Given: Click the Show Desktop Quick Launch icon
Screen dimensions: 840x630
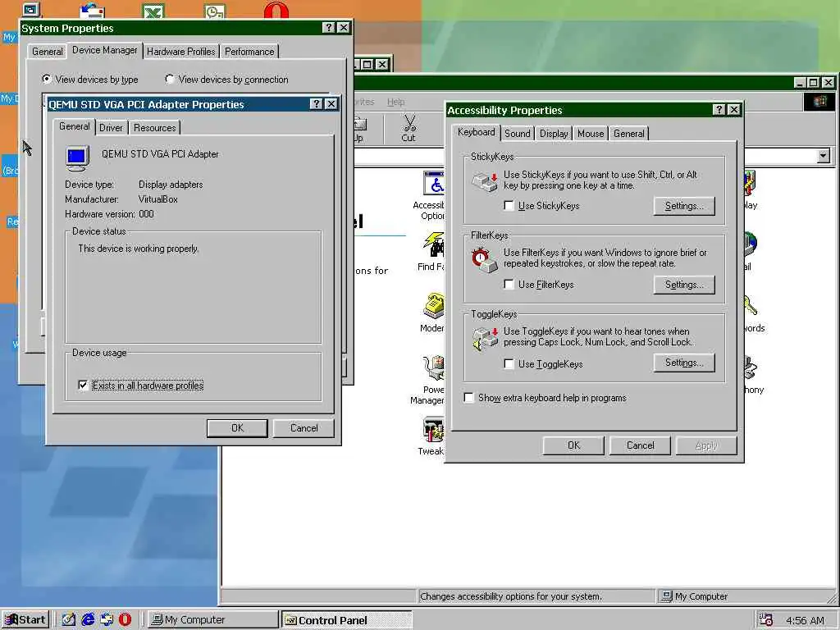Looking at the screenshot, I should (x=69, y=619).
